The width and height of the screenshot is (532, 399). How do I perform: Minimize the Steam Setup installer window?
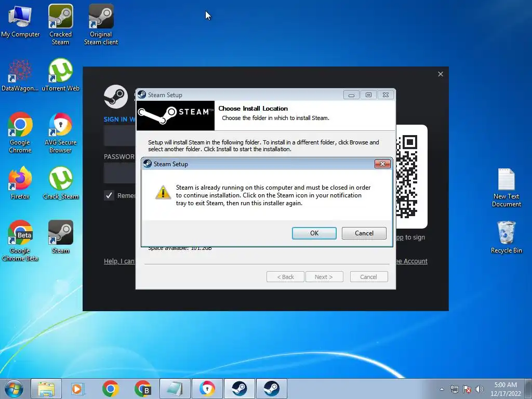351,95
